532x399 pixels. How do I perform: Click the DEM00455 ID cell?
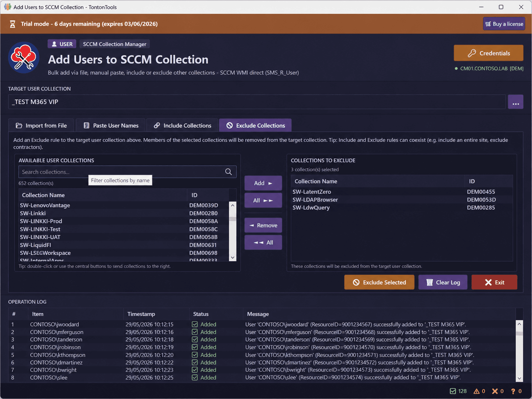[481, 192]
